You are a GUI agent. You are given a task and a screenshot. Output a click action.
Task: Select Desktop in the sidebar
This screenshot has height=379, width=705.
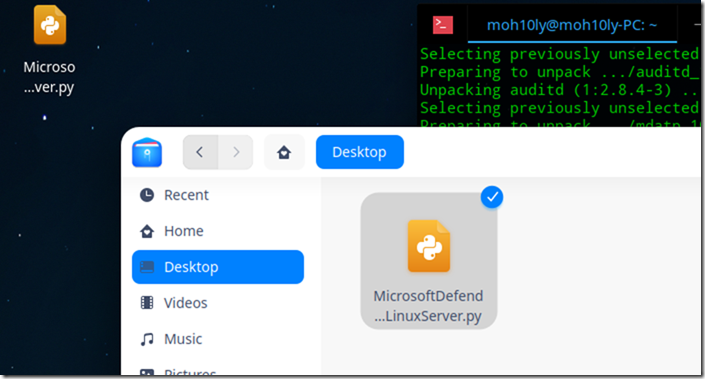tap(218, 267)
